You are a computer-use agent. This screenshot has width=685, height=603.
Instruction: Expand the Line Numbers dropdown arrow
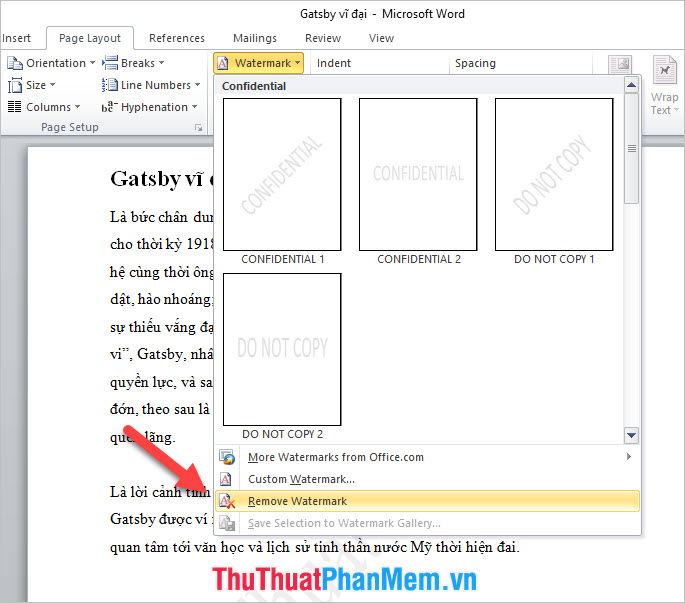point(197,85)
